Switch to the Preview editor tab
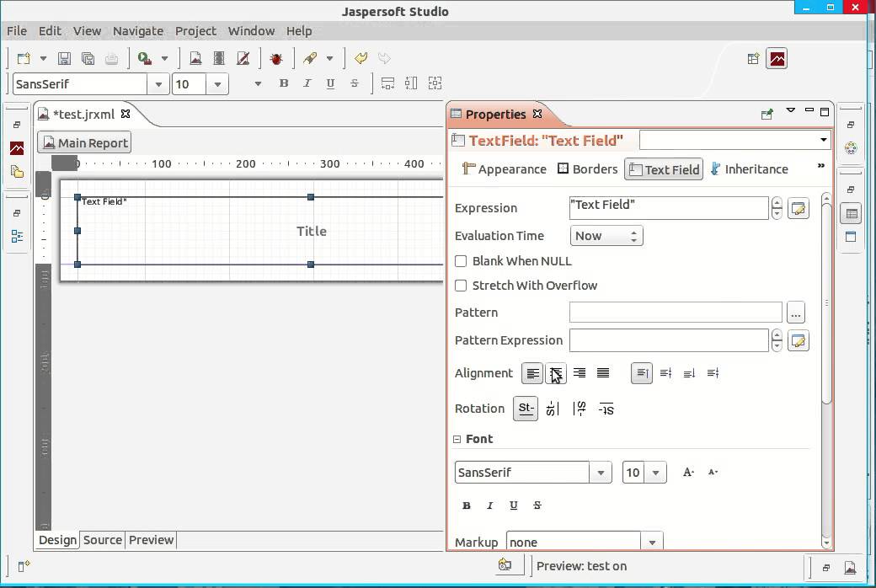Screen dimensions: 876x588 pos(151,540)
